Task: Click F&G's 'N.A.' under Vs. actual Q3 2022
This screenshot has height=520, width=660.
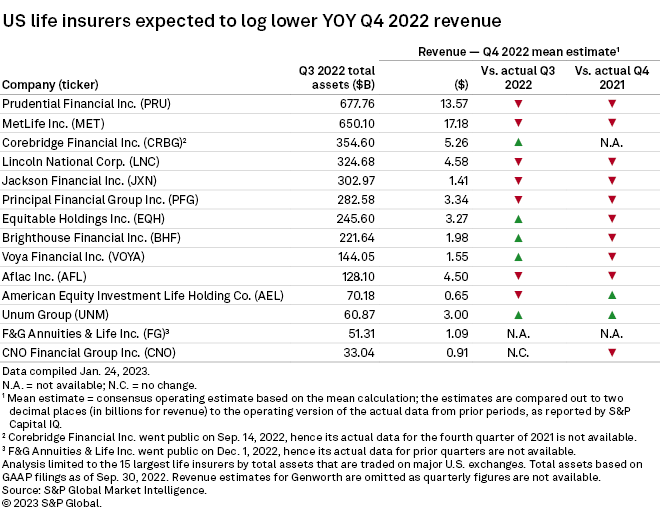Action: click(518, 333)
